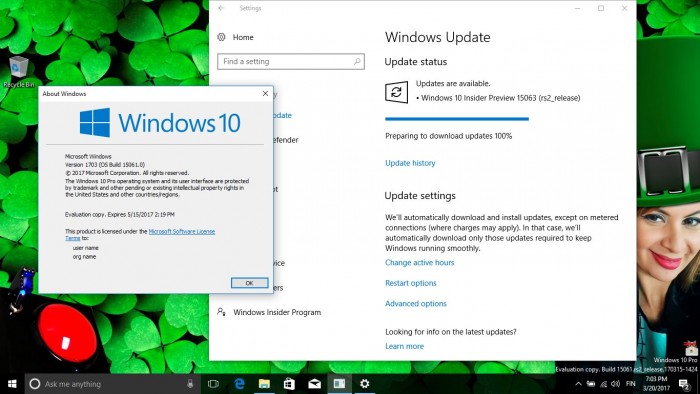Click the power tray icon
Viewport: 700px width, 394px height.
coord(591,384)
